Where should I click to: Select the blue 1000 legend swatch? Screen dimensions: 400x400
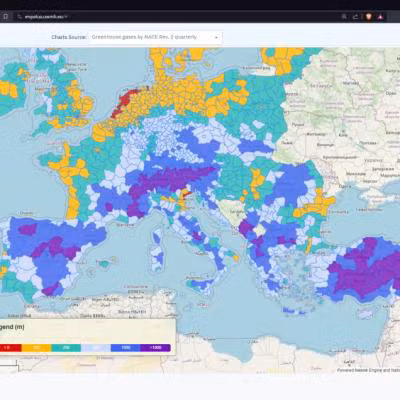[x=126, y=348]
